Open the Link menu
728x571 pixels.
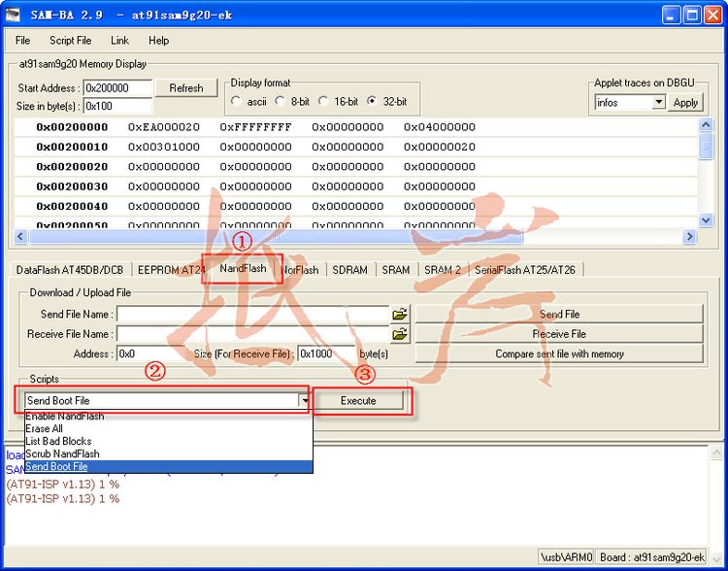[x=119, y=41]
